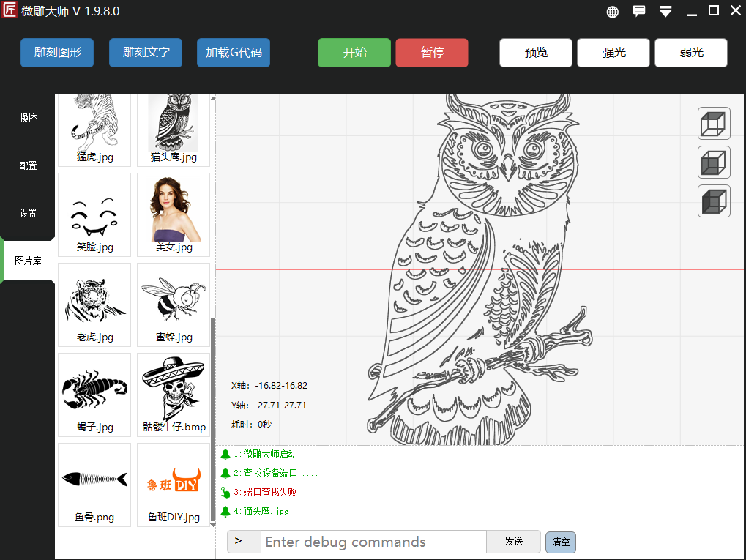Open the 操控 control tab

pos(28,118)
